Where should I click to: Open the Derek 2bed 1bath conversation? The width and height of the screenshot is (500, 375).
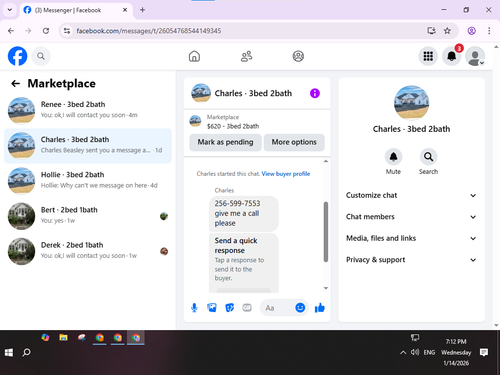pyautogui.click(x=88, y=251)
